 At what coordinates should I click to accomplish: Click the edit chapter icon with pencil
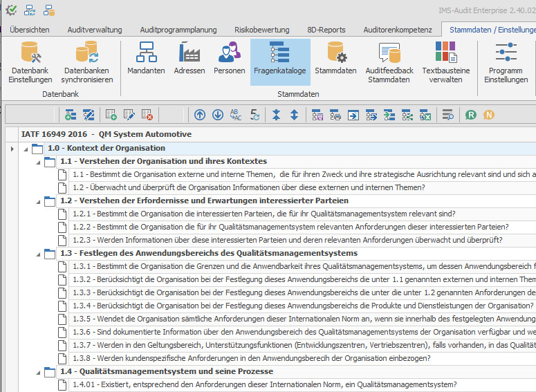tap(89, 115)
